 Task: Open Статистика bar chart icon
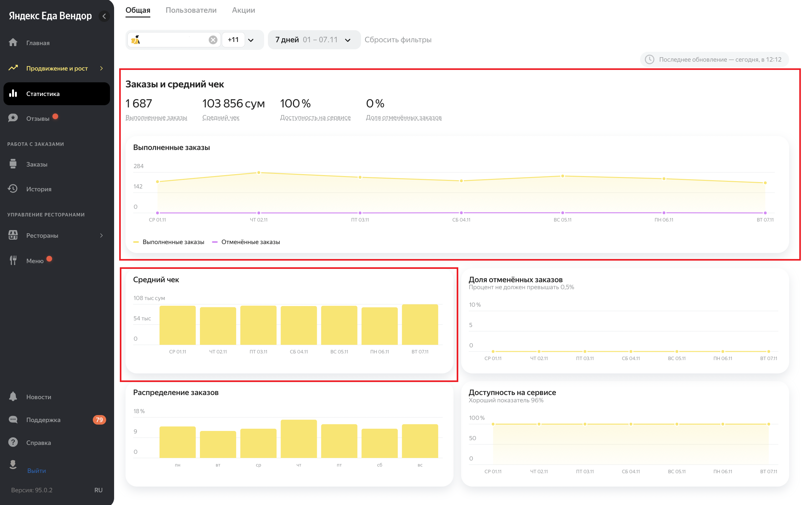pos(13,93)
